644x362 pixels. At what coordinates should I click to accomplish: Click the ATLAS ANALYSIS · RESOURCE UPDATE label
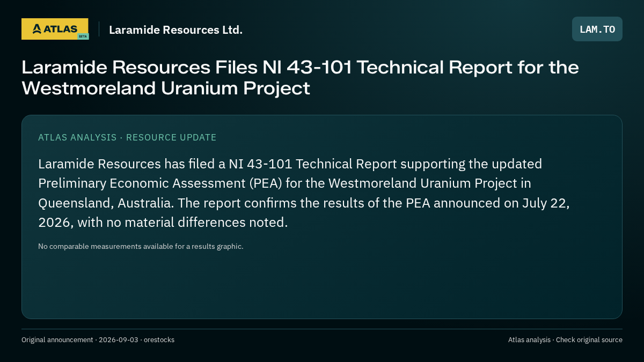127,137
